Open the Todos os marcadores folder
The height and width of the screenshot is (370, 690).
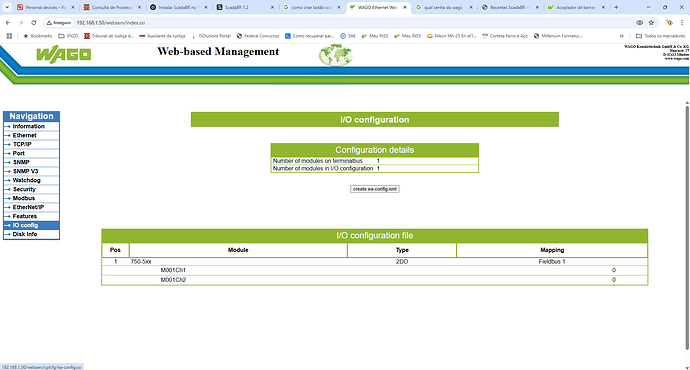[x=660, y=36]
